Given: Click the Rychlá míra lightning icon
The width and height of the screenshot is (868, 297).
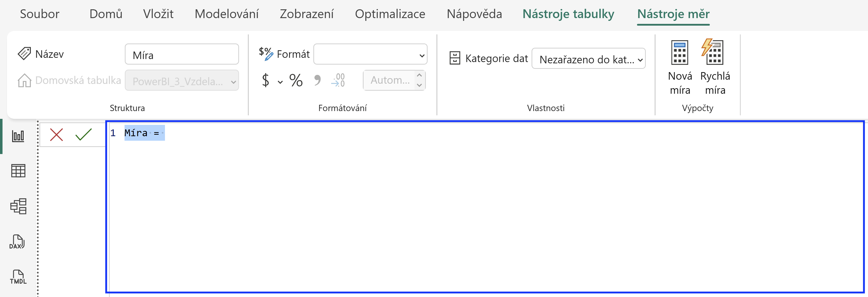Looking at the screenshot, I should coord(712,52).
